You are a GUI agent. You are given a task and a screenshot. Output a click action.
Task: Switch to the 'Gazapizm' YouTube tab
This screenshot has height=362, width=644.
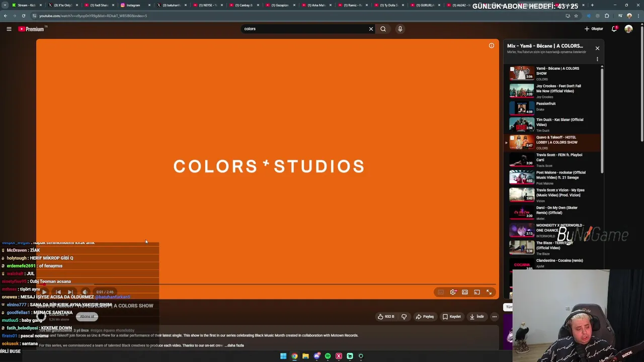point(280,5)
